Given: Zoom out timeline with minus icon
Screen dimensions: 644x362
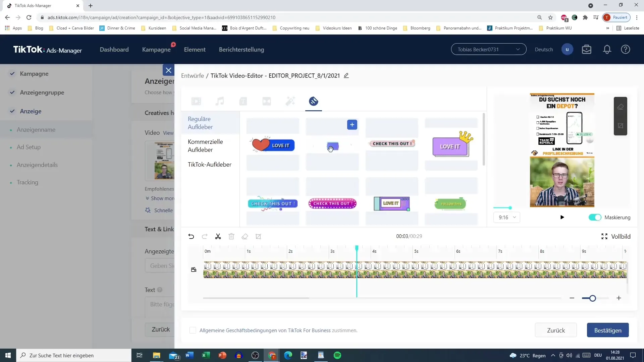Looking at the screenshot, I should point(572,298).
